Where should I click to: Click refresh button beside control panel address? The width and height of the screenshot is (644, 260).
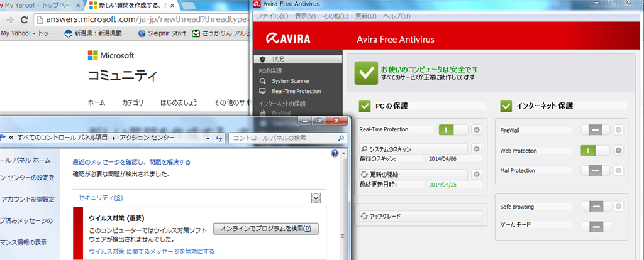pos(218,138)
